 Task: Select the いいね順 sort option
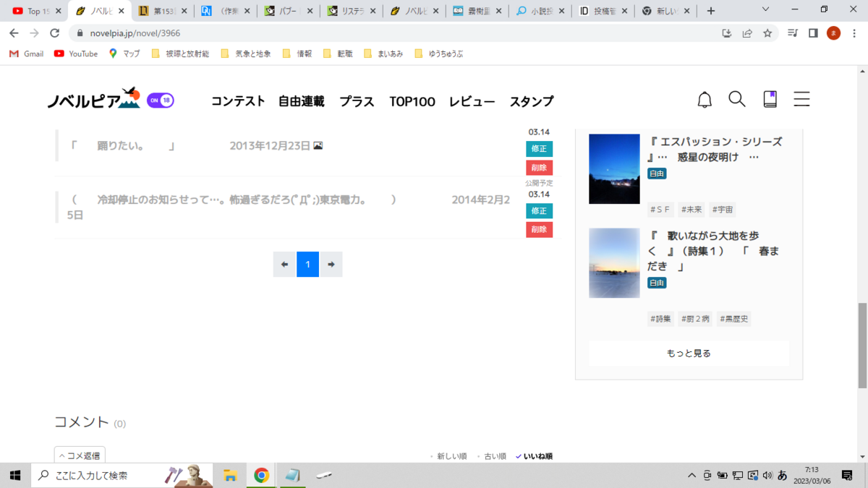(534, 456)
